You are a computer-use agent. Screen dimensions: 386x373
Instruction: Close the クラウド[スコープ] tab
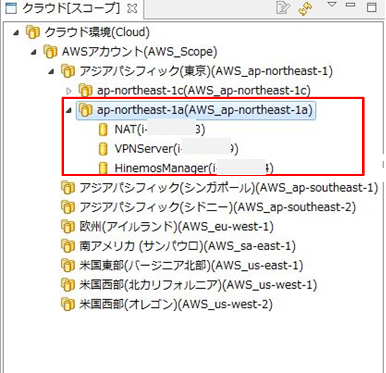(x=132, y=8)
